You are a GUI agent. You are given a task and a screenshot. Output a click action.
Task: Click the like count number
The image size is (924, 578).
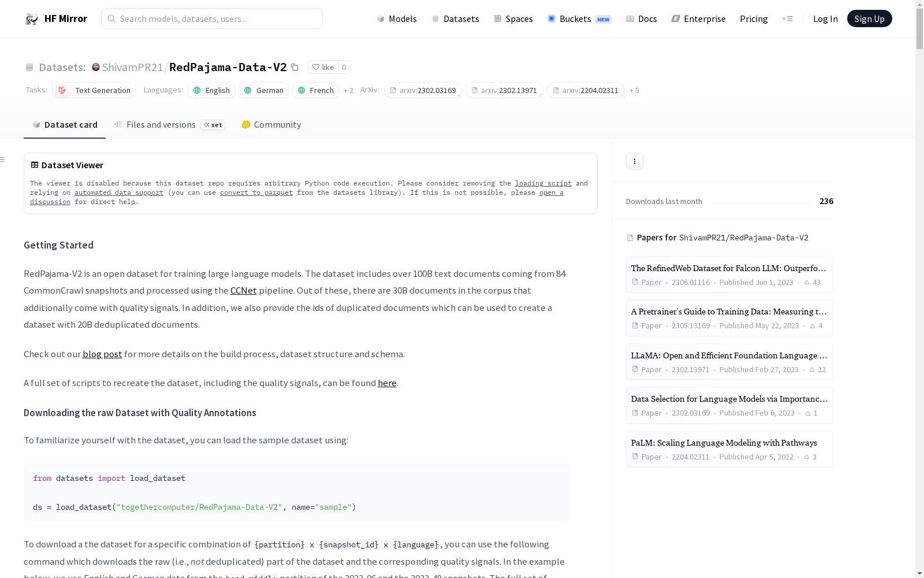point(344,67)
